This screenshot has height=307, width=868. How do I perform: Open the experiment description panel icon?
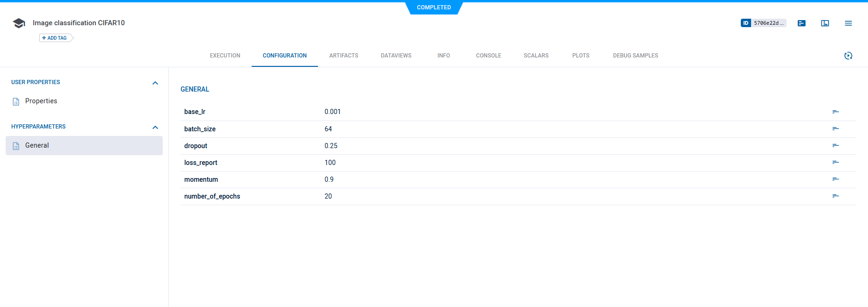pos(802,23)
